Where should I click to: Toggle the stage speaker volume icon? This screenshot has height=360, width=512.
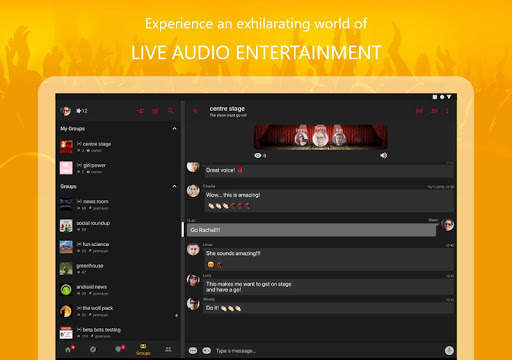[384, 155]
